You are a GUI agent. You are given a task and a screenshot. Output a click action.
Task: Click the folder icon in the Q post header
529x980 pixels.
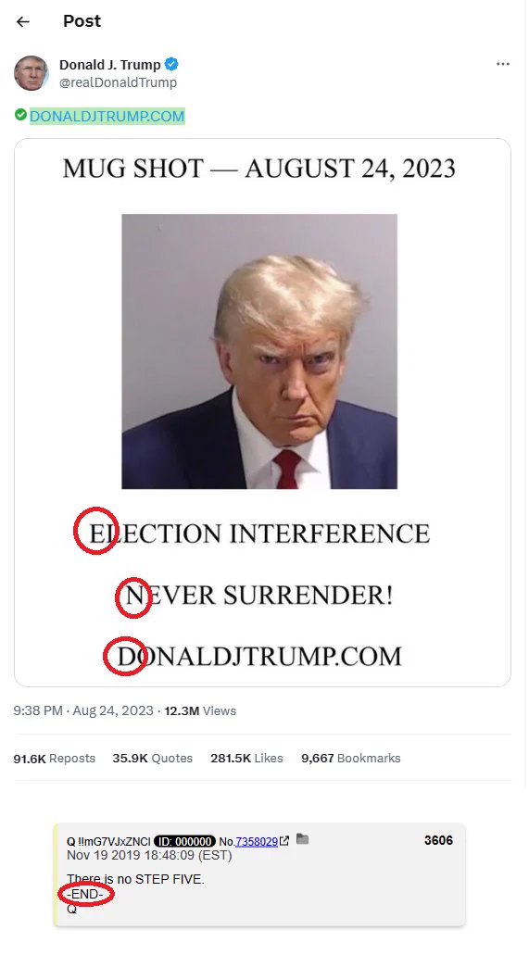[302, 839]
